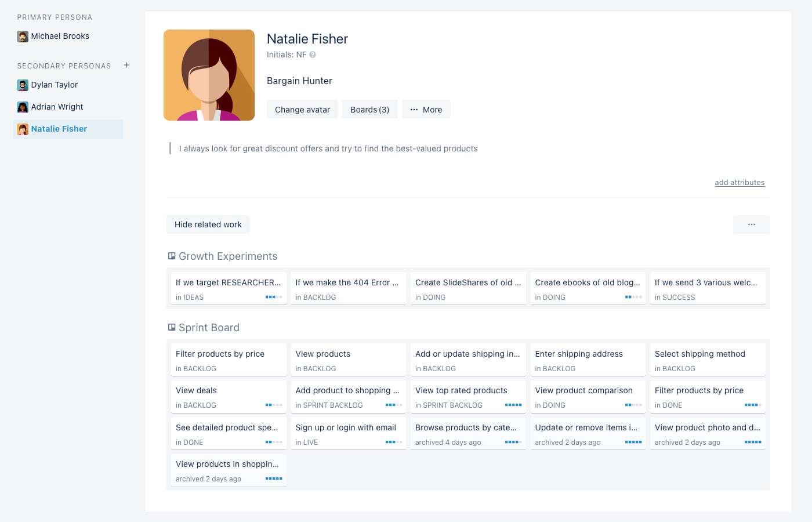
Task: Open the Sprint Board heading
Action: [209, 328]
